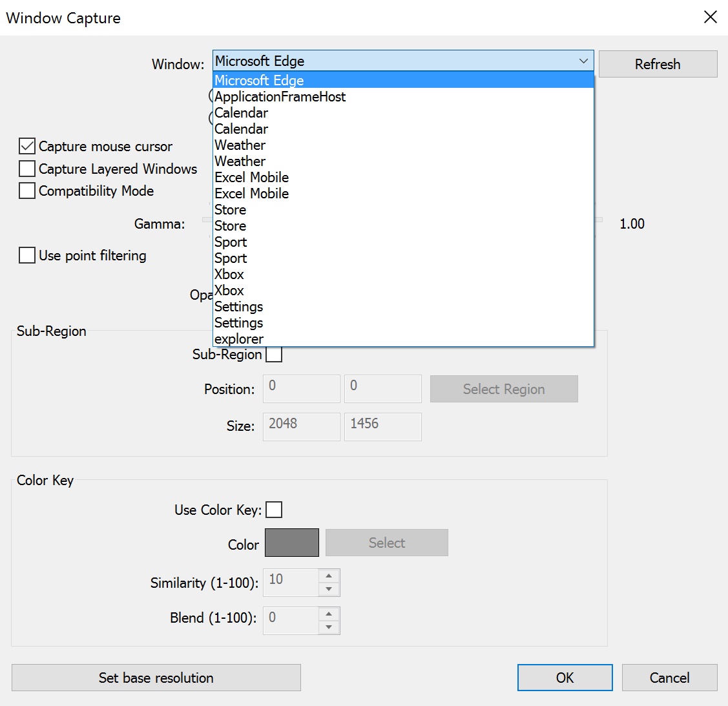
Task: Click the gray Color Key swatch
Action: click(x=292, y=543)
